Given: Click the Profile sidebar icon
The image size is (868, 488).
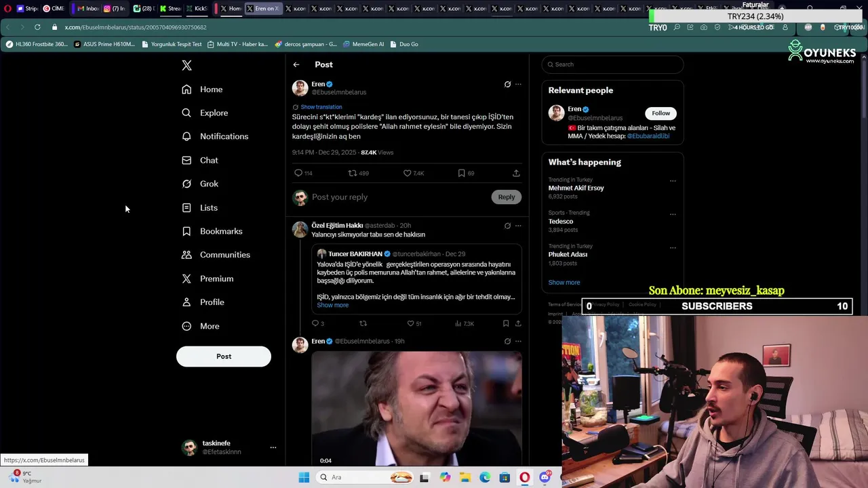Looking at the screenshot, I should [x=186, y=302].
